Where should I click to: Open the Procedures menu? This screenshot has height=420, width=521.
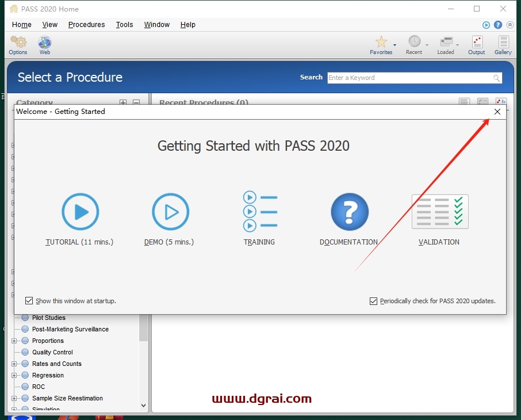coord(86,25)
